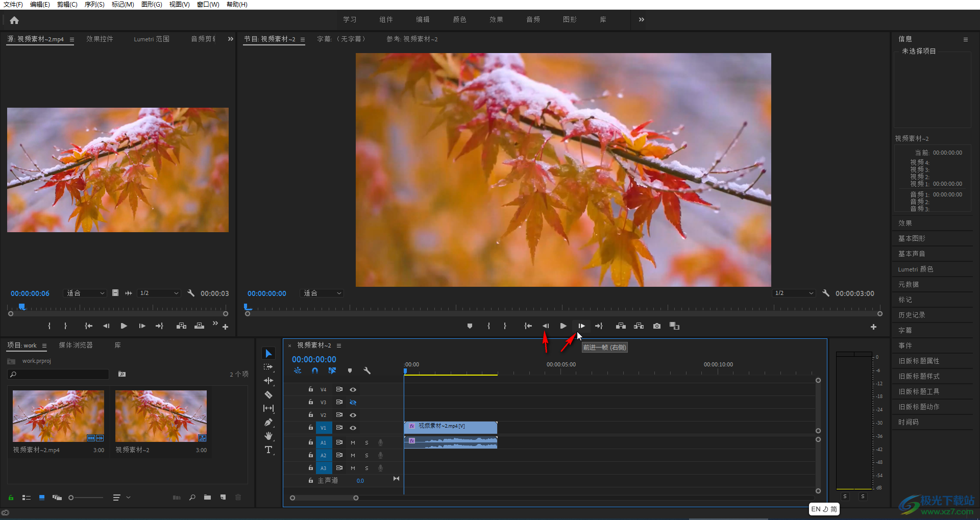
Task: Mark In point in program monitor
Action: [488, 326]
